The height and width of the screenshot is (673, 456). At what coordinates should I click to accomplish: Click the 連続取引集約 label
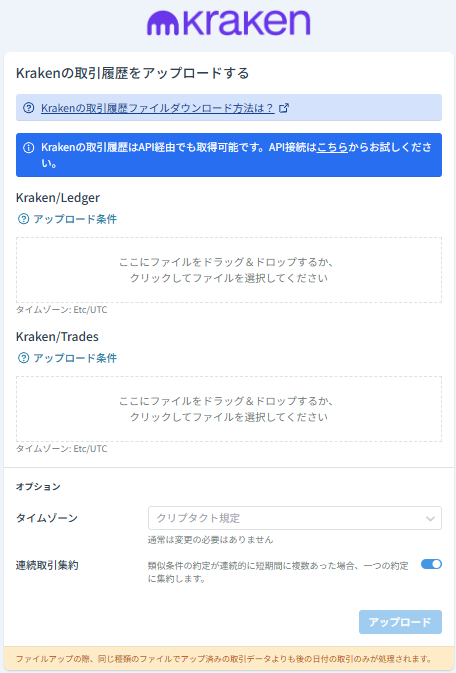pyautogui.click(x=47, y=565)
